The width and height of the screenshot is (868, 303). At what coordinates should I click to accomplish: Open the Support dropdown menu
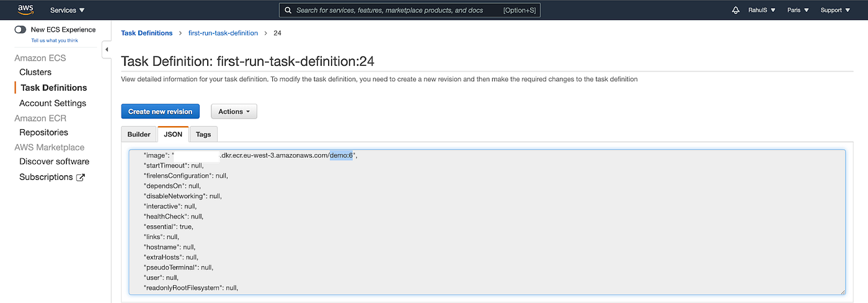coord(835,10)
